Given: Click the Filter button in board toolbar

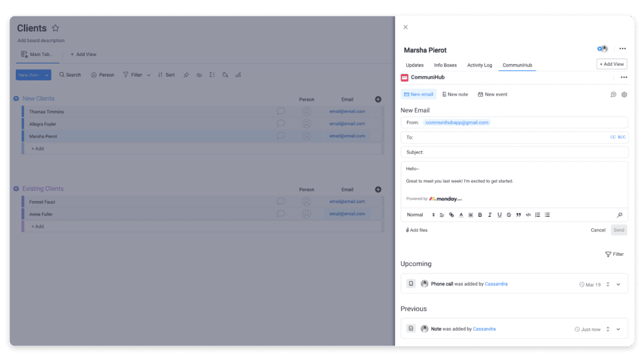Looking at the screenshot, I should click(133, 75).
